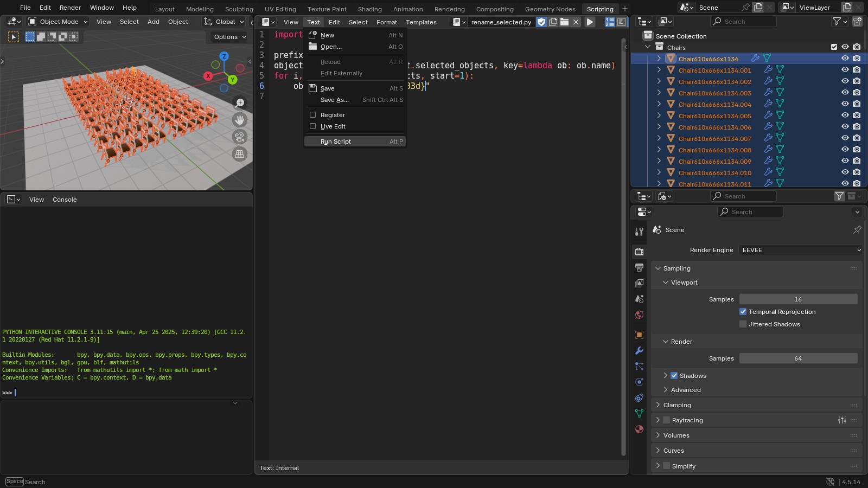The width and height of the screenshot is (868, 488).
Task: Enable the Raytracing checkbox
Action: click(666, 420)
